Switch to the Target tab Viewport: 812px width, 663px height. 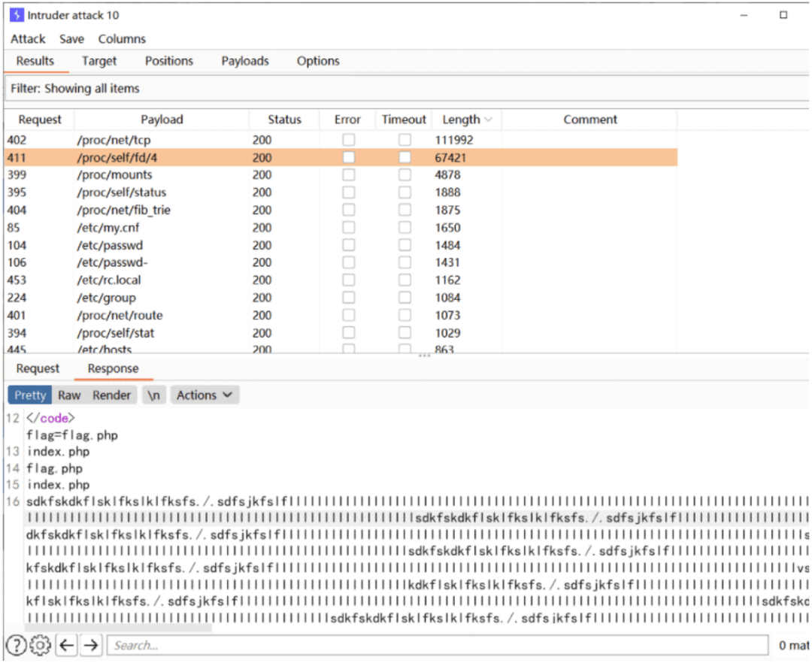(99, 61)
